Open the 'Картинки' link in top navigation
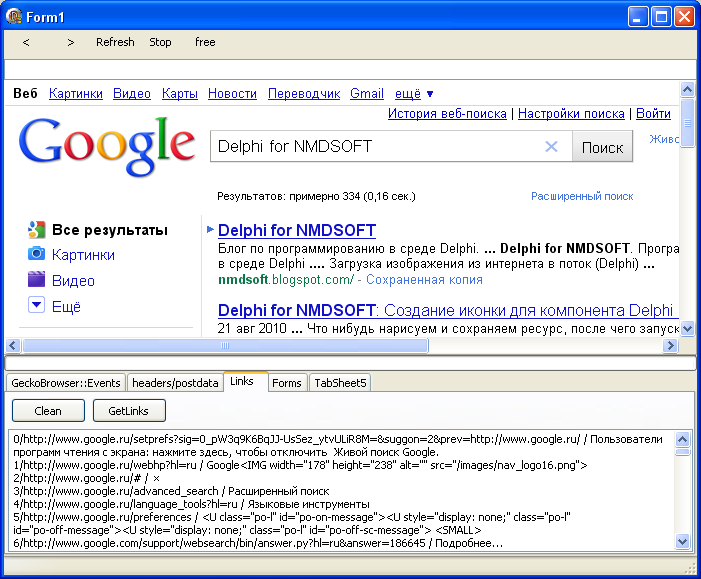 tap(76, 93)
